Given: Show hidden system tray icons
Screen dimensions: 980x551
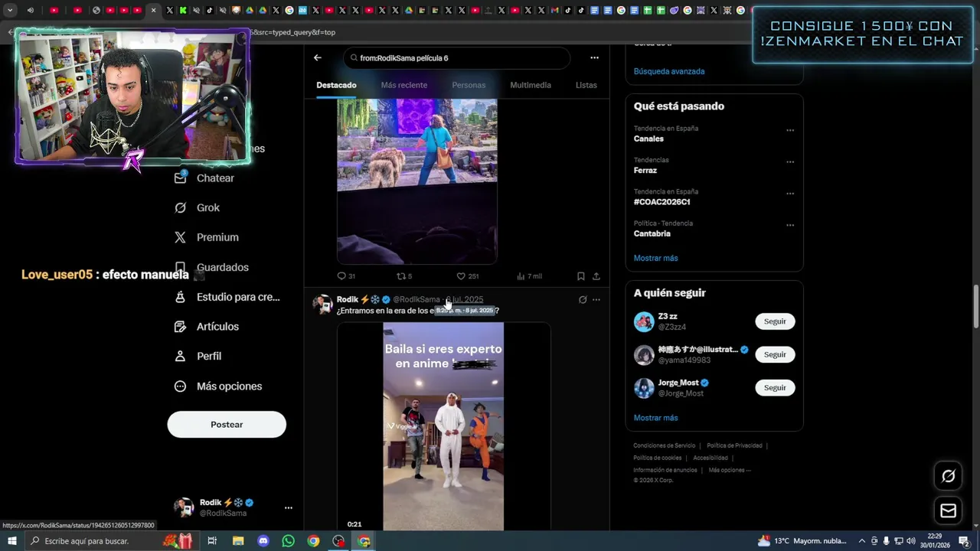Looking at the screenshot, I should pyautogui.click(x=861, y=541).
